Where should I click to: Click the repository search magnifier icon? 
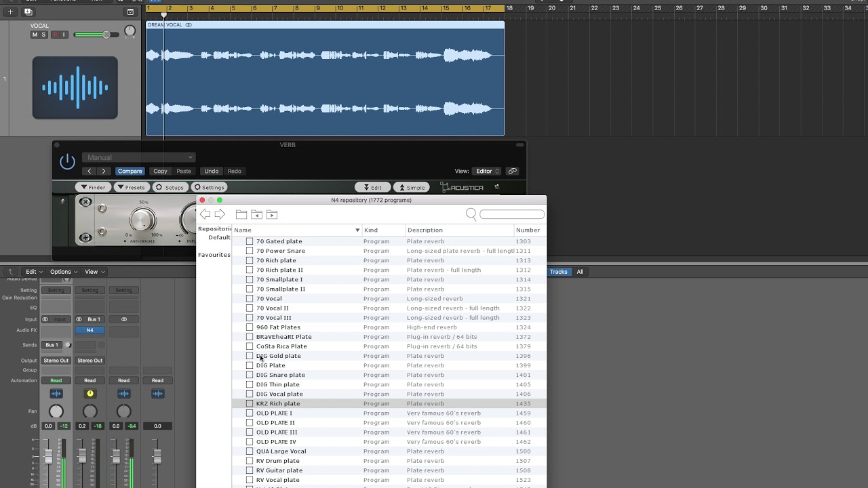pos(471,214)
